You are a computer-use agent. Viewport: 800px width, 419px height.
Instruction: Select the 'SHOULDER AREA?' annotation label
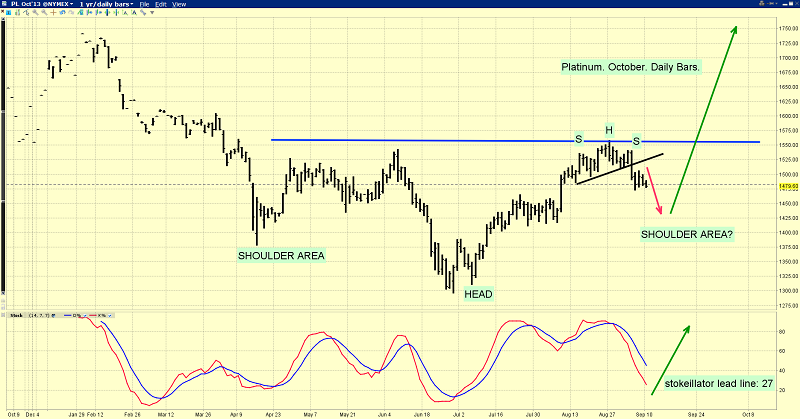(x=687, y=234)
